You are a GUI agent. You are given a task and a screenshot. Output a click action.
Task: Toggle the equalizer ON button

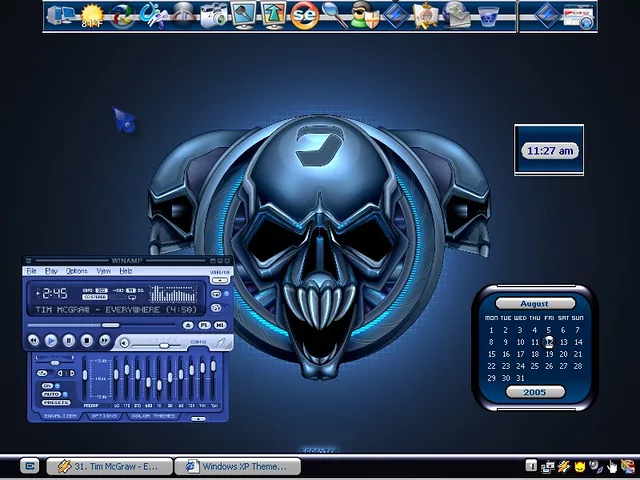tap(48, 386)
